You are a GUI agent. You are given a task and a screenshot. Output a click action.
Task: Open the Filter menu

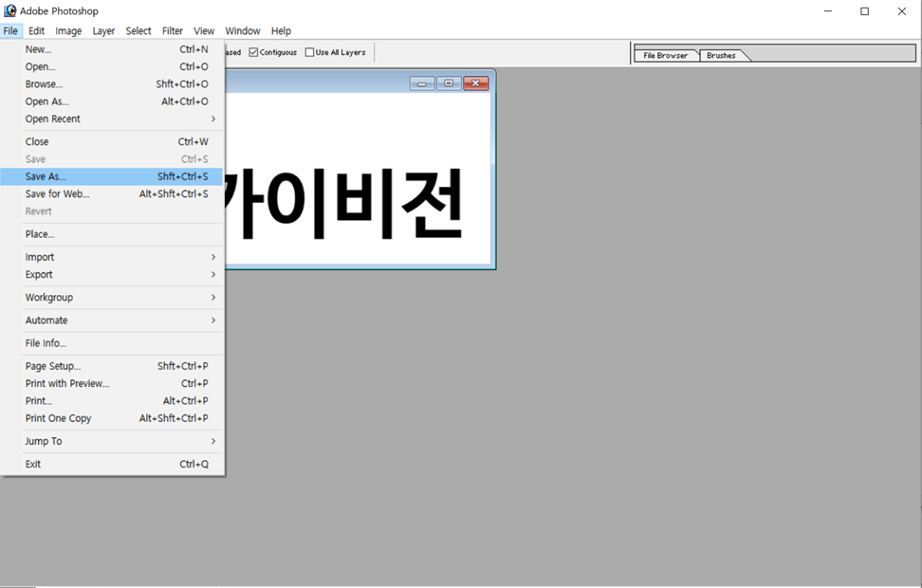pyautogui.click(x=173, y=30)
